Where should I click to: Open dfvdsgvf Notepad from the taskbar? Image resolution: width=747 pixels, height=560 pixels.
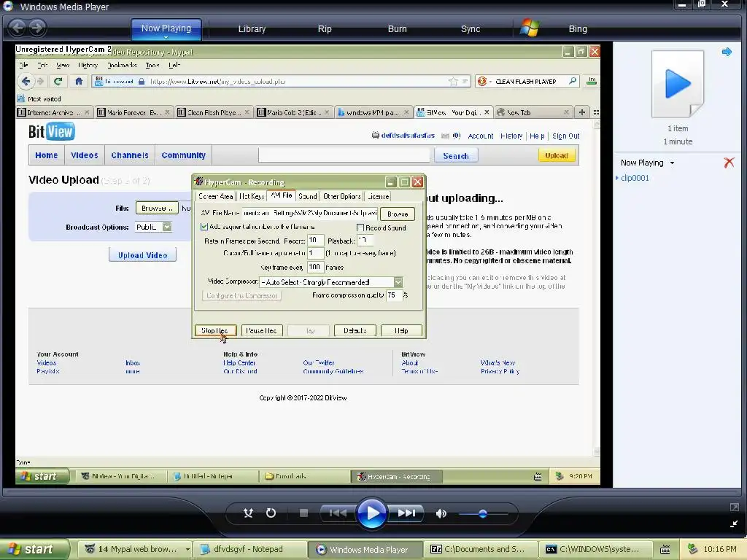tap(249, 549)
